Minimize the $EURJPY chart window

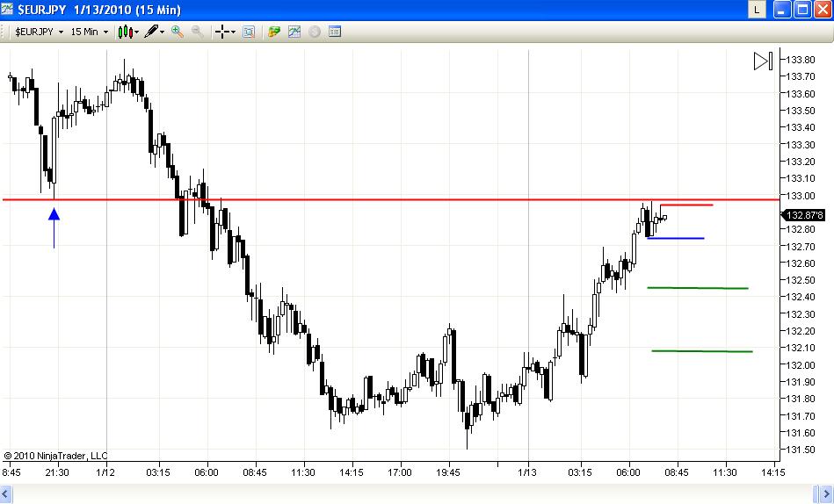point(782,10)
